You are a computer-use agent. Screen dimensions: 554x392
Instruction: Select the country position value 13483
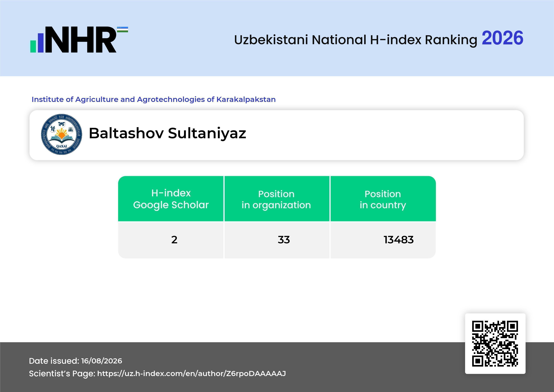(399, 240)
